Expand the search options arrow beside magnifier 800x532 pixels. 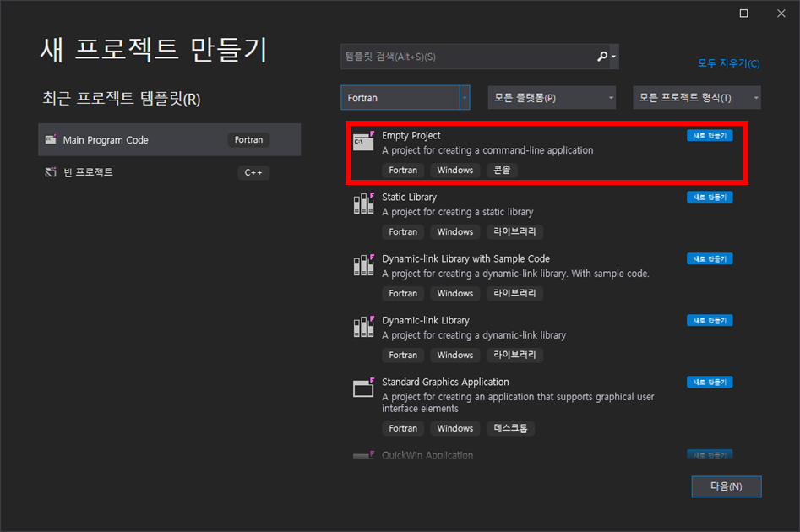pyautogui.click(x=614, y=57)
